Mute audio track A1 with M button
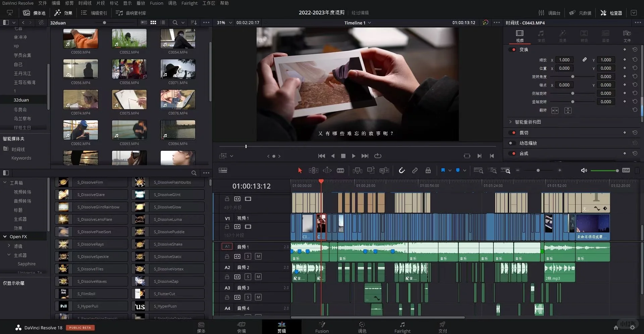 (258, 256)
